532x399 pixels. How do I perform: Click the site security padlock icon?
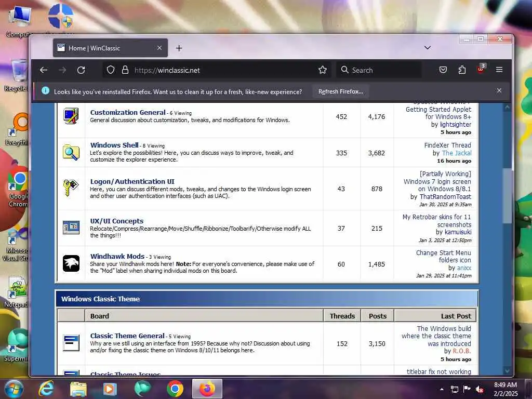125,70
